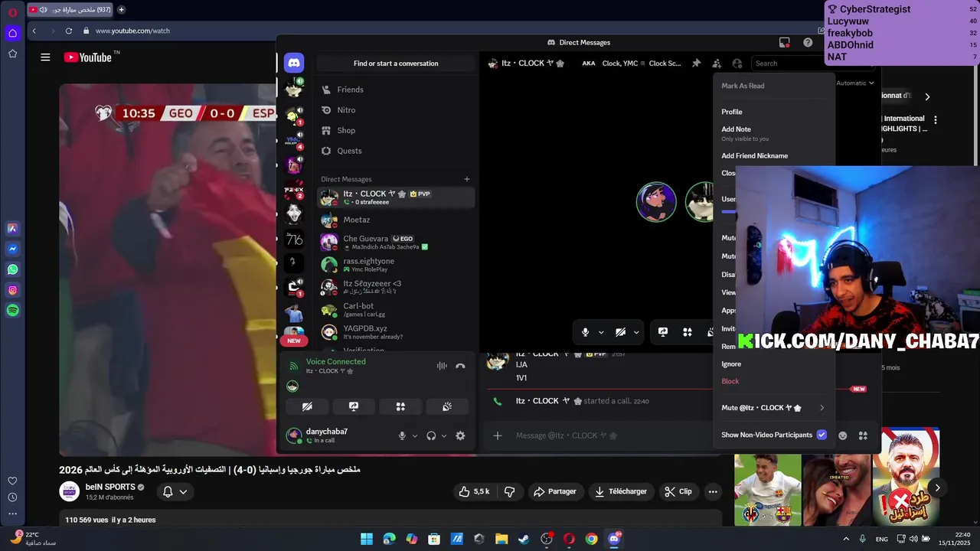This screenshot has width=980, height=551.
Task: Deafen headphones in user panel
Action: 431,435
